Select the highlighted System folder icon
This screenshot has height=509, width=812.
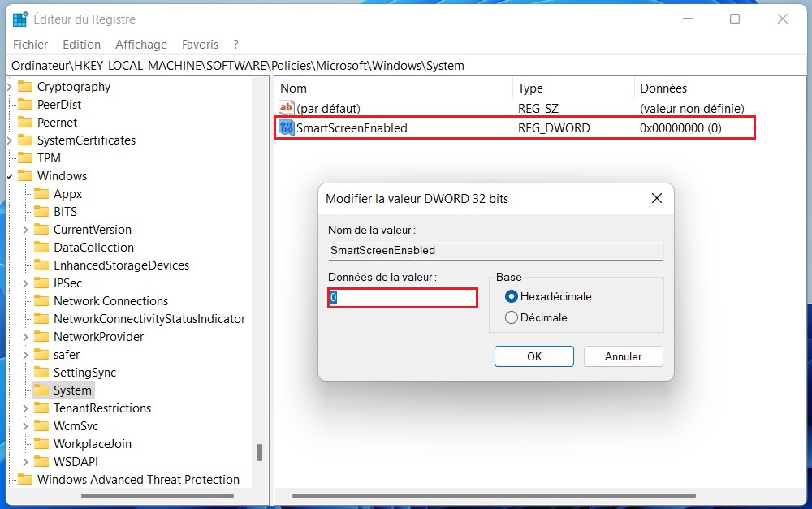click(41, 390)
